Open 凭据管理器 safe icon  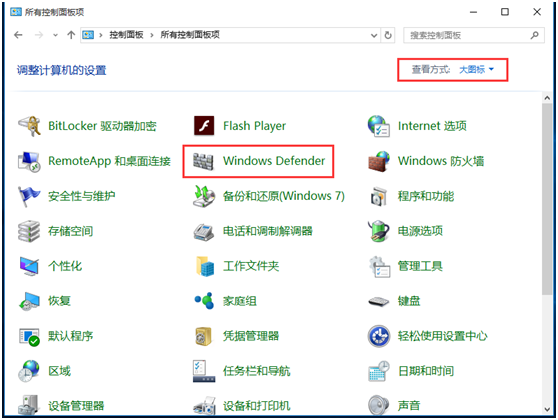tap(204, 336)
